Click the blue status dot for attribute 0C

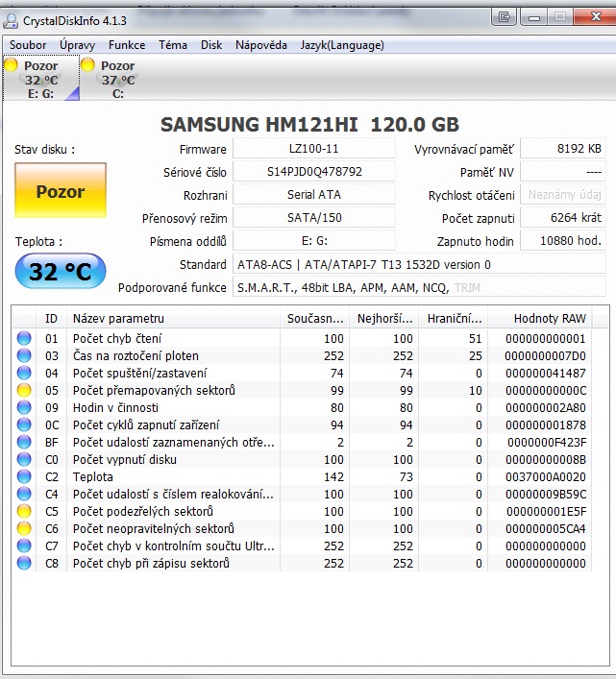(24, 424)
